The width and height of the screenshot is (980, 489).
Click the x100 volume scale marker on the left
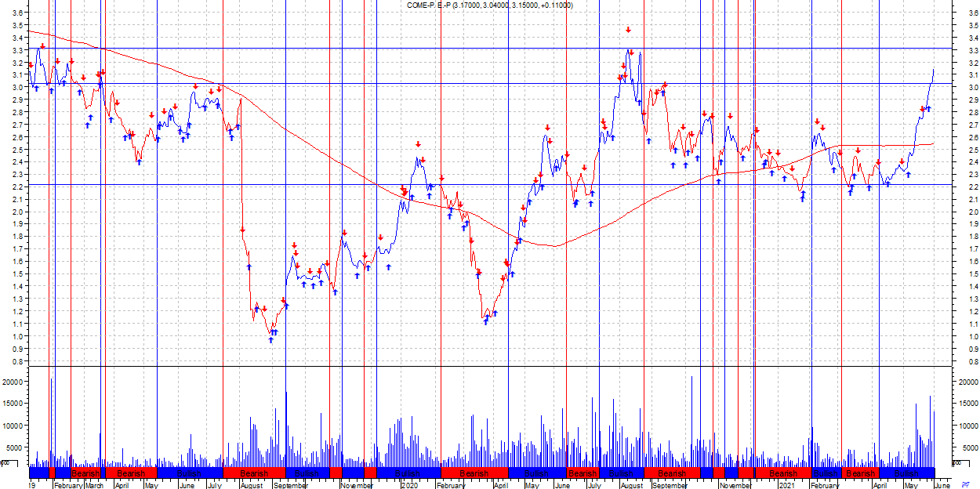[x=5, y=462]
